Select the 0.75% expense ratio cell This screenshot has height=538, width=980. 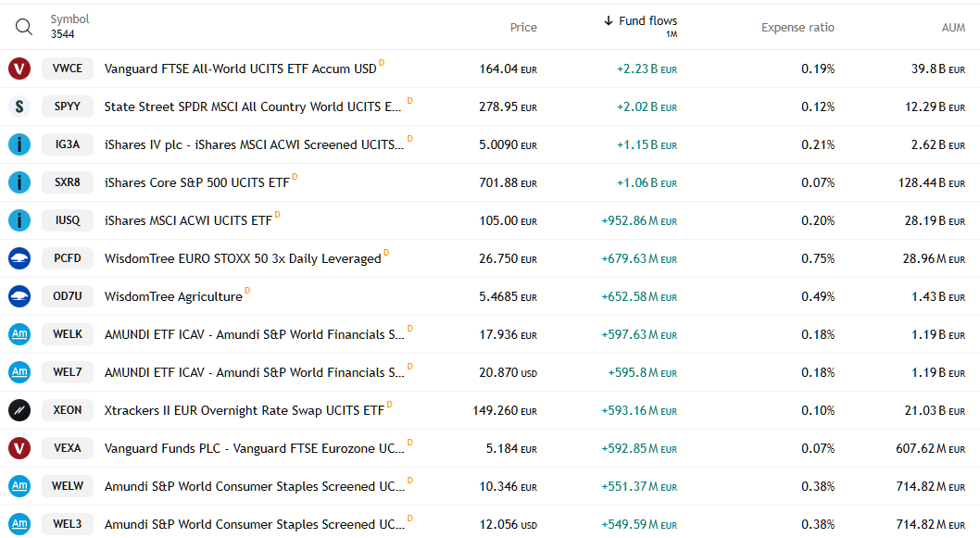[x=818, y=258]
